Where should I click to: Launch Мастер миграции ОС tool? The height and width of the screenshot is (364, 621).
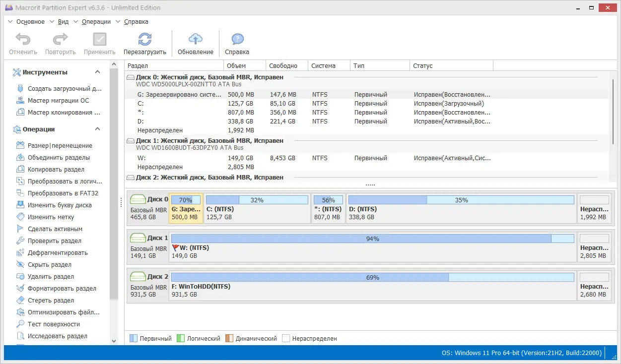pyautogui.click(x=58, y=101)
